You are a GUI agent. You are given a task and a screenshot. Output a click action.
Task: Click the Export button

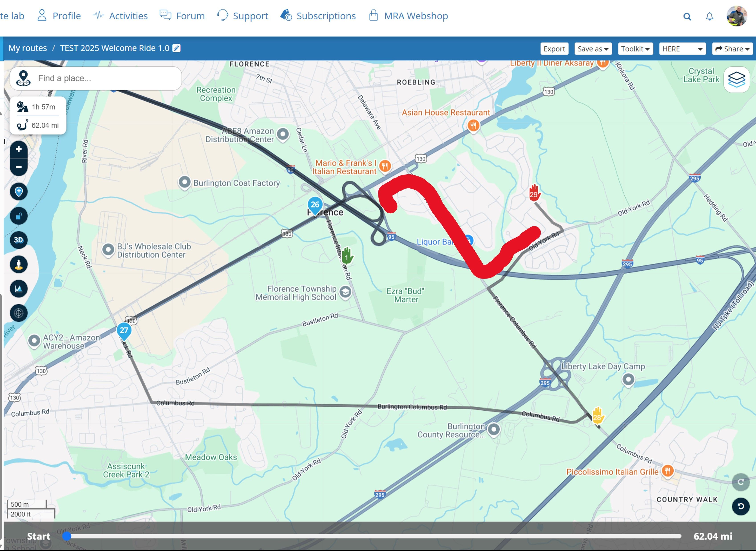coord(554,49)
